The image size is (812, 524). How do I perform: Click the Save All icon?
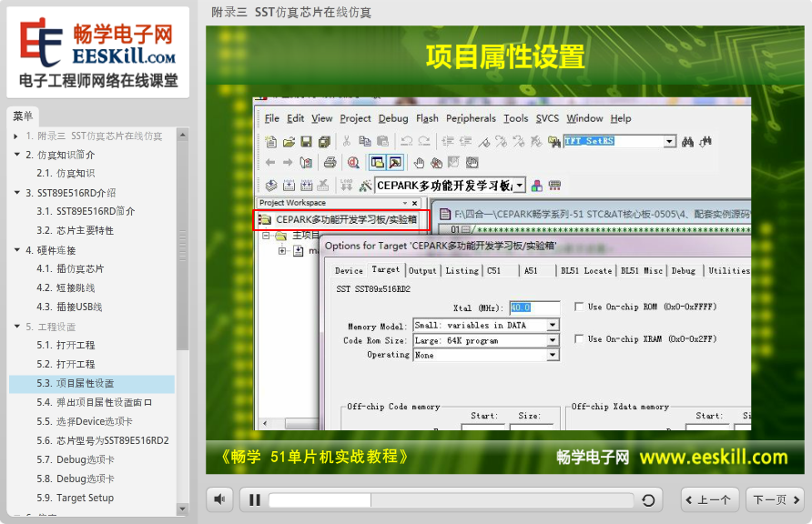[x=324, y=141]
